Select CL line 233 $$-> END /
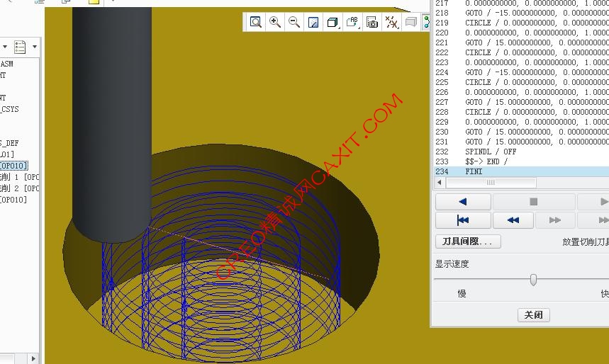Screen dimensions: 609x364 pyautogui.click(x=521, y=161)
